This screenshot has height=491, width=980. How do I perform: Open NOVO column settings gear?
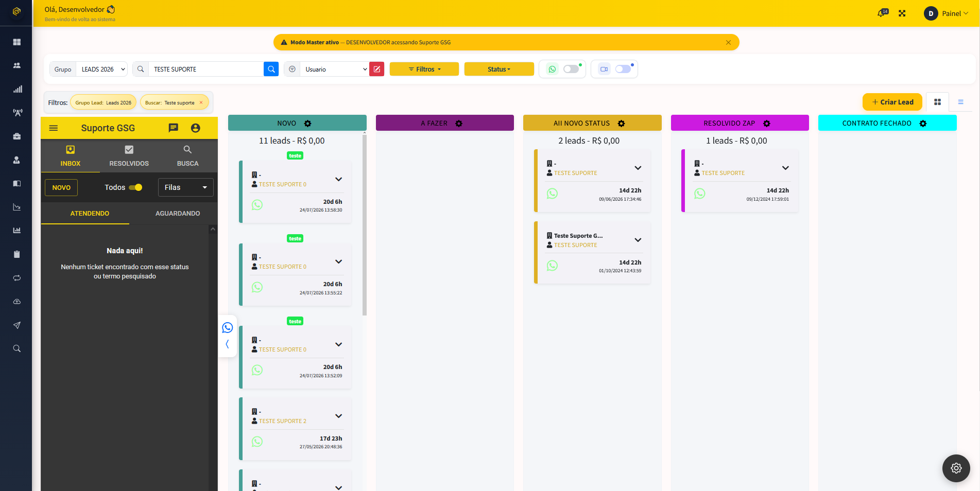click(308, 124)
